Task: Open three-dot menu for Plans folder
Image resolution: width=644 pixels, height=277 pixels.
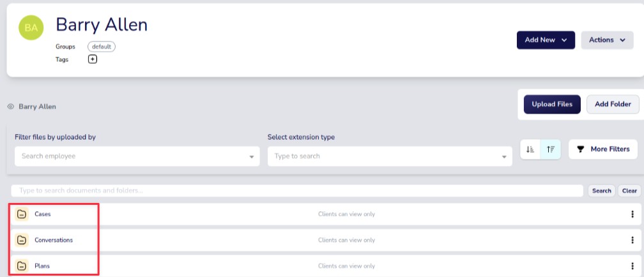Action: click(x=632, y=266)
